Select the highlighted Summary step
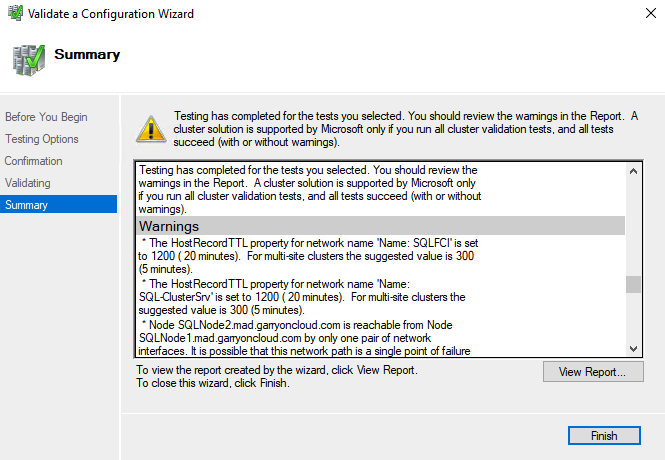665x460 pixels. click(x=59, y=204)
